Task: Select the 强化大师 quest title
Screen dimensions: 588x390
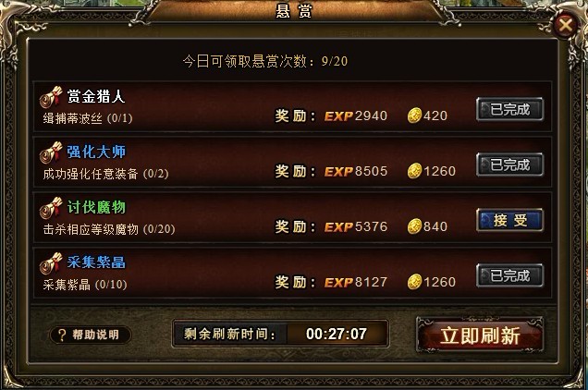Action: coord(96,152)
